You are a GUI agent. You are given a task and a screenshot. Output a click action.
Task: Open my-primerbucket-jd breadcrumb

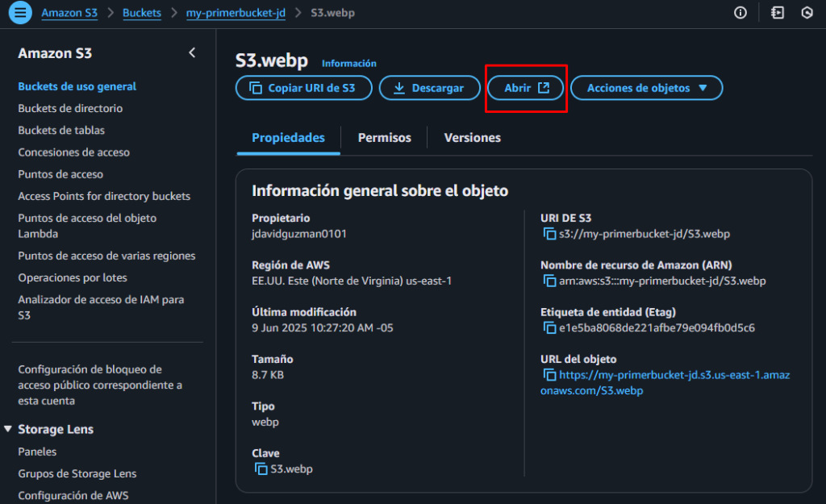coord(236,13)
